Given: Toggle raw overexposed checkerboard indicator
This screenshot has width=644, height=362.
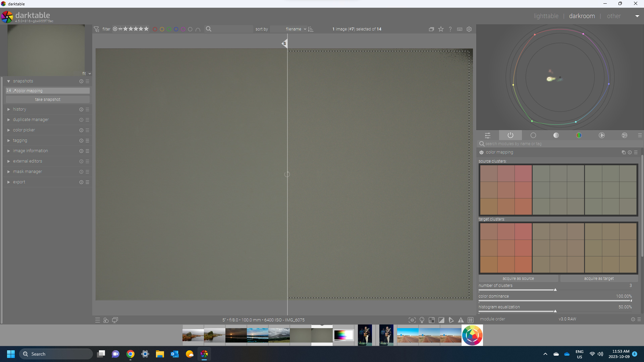Looking at the screenshot, I should click(x=432, y=320).
